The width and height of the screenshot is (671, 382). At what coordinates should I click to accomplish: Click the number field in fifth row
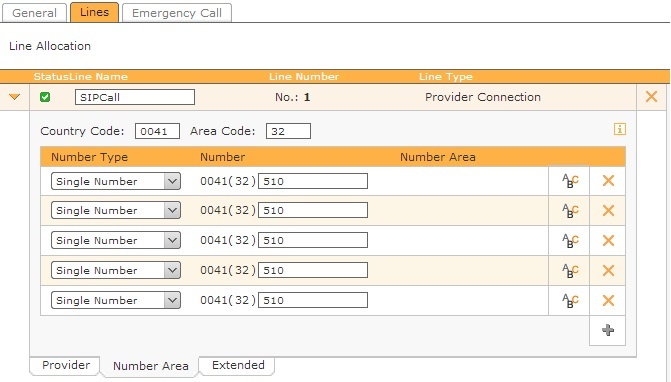click(313, 300)
